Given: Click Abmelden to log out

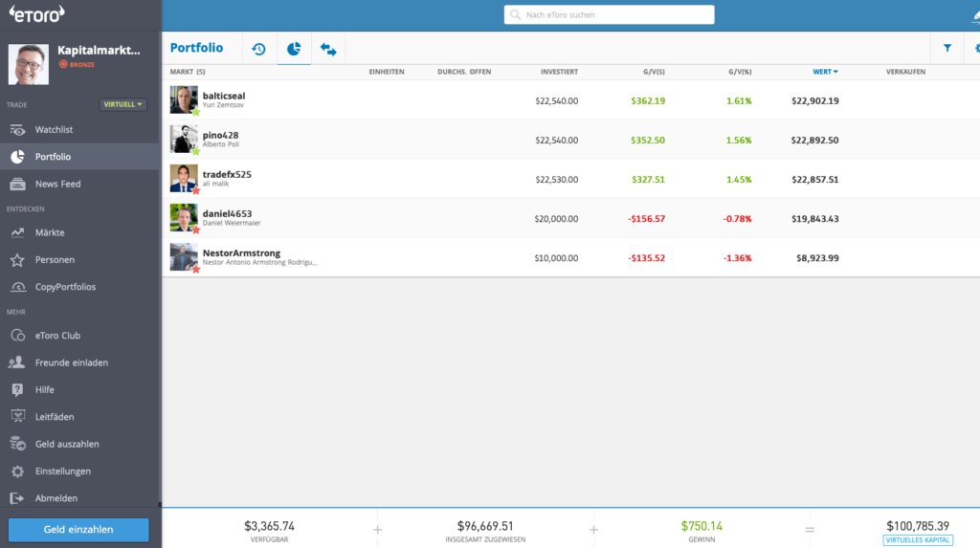Looking at the screenshot, I should 56,498.
